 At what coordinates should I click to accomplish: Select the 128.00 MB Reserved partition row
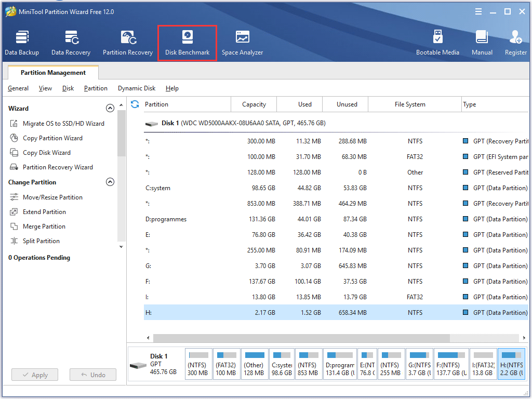336,172
